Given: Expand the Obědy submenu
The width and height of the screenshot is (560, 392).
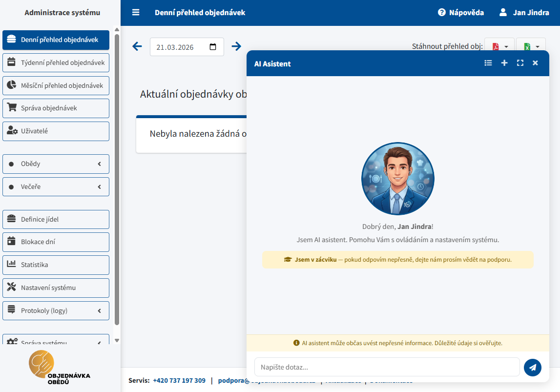Looking at the screenshot, I should point(56,164).
